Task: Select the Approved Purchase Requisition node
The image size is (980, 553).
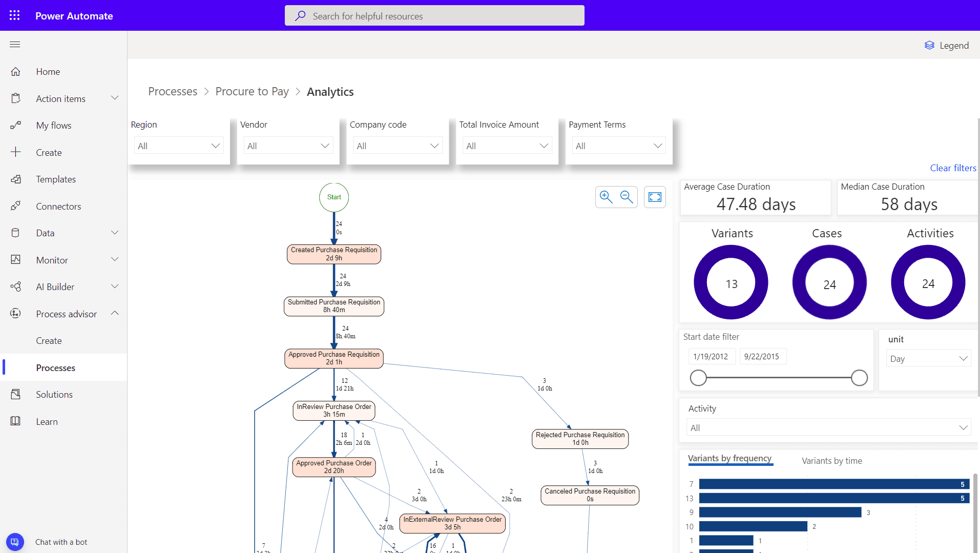Action: [x=334, y=358]
